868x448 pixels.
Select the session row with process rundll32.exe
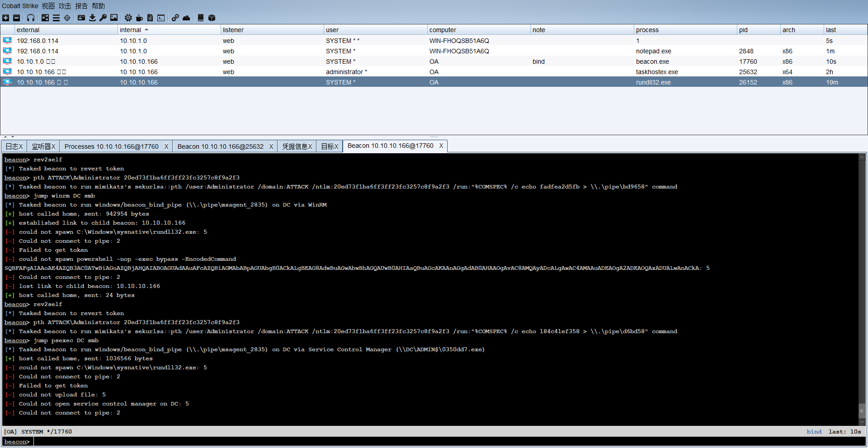coord(434,82)
